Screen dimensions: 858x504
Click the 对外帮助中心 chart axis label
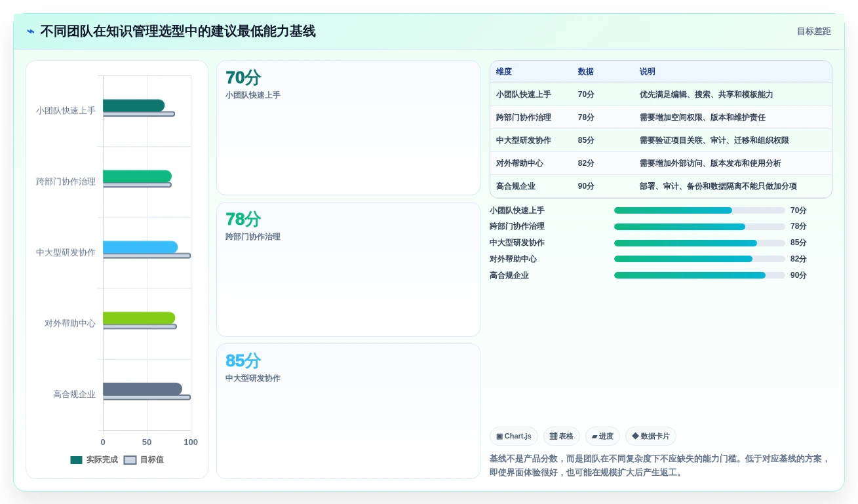pyautogui.click(x=70, y=323)
